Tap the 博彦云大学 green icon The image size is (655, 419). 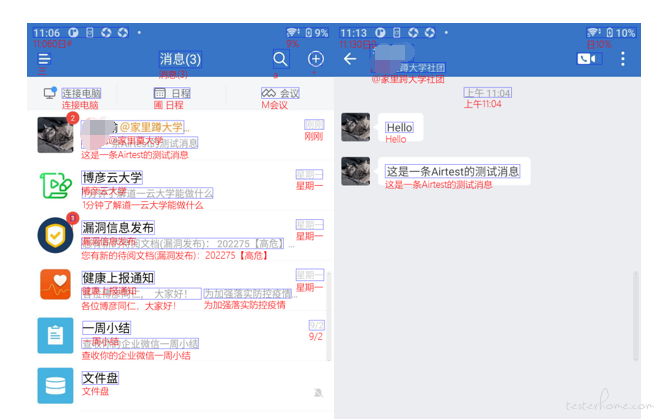point(55,185)
